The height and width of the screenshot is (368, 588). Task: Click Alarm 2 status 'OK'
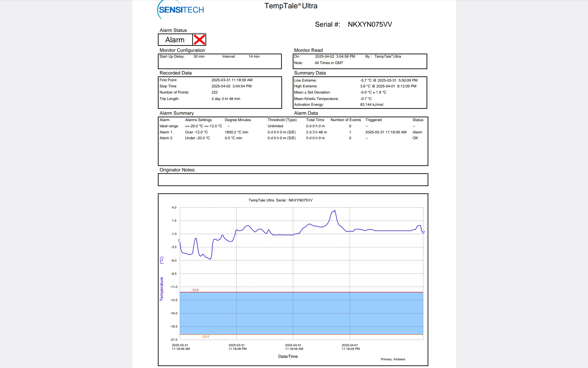(x=415, y=138)
